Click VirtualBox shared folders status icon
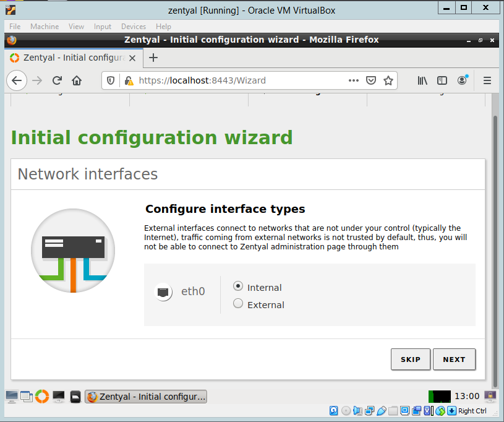The width and height of the screenshot is (504, 422). click(393, 411)
